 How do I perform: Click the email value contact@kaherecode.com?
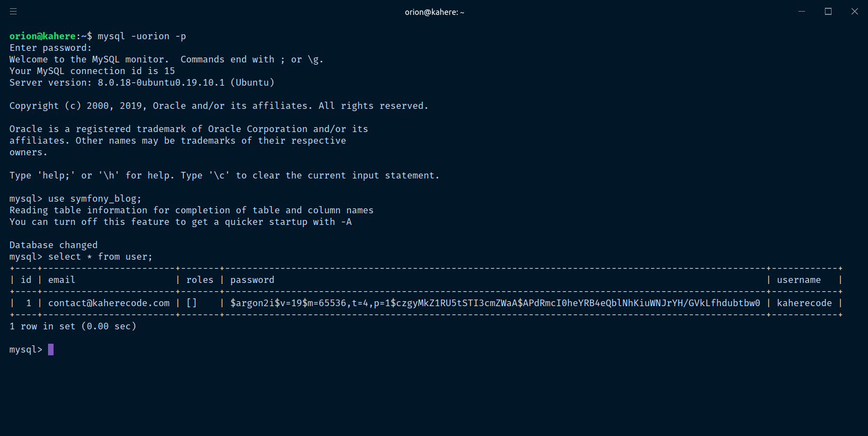click(109, 303)
